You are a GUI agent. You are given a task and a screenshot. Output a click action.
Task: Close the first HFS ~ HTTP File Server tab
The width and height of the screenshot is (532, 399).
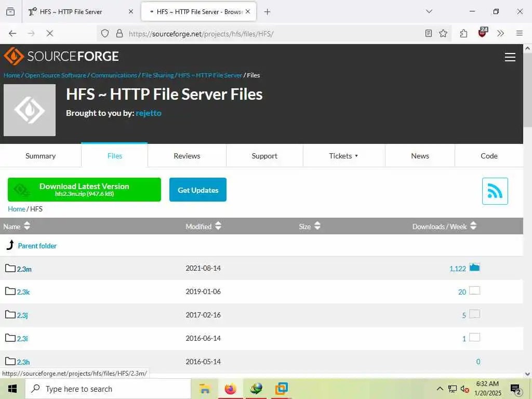(131, 11)
